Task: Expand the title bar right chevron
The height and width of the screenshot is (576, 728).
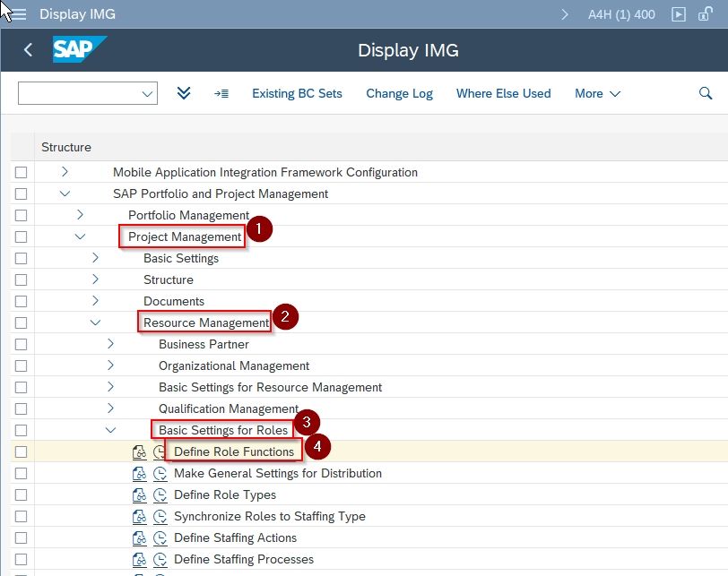Action: point(565,14)
